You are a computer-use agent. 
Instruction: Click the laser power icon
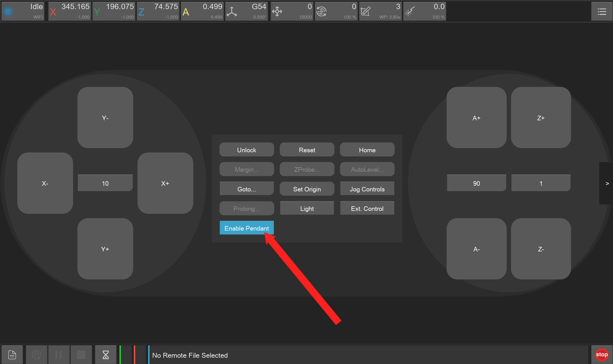[x=410, y=12]
